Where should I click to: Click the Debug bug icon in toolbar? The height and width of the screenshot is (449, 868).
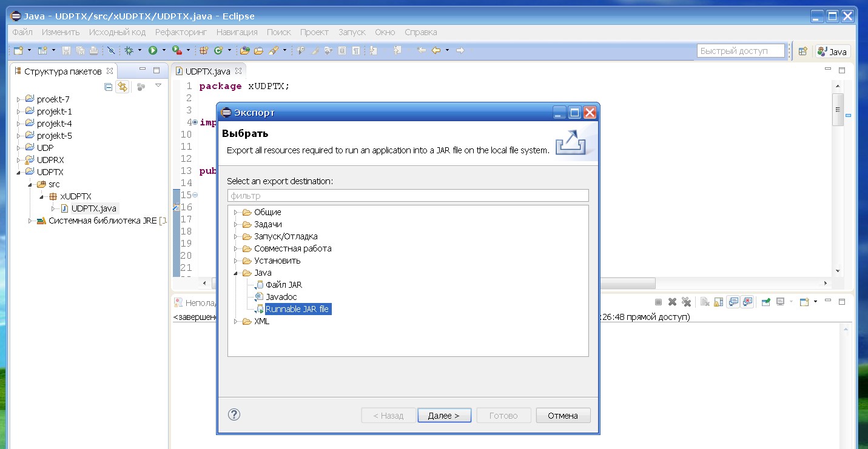click(x=129, y=51)
